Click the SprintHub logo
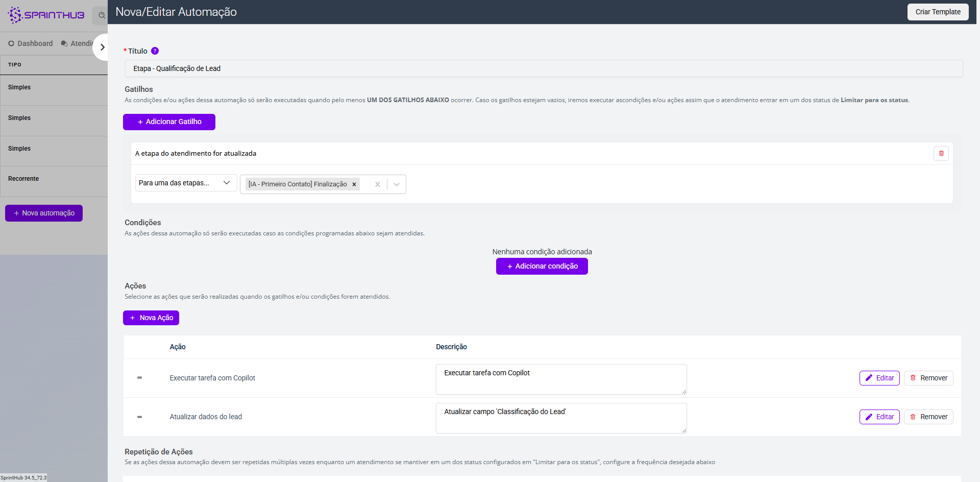The width and height of the screenshot is (980, 482). (x=46, y=15)
